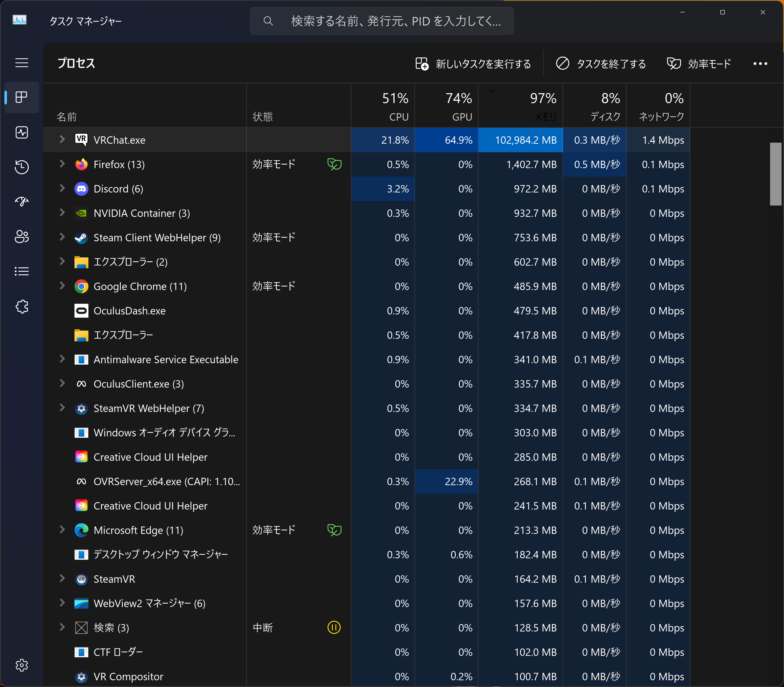Expand WebView2 マネージャー (6) group
The image size is (784, 687).
tap(62, 603)
